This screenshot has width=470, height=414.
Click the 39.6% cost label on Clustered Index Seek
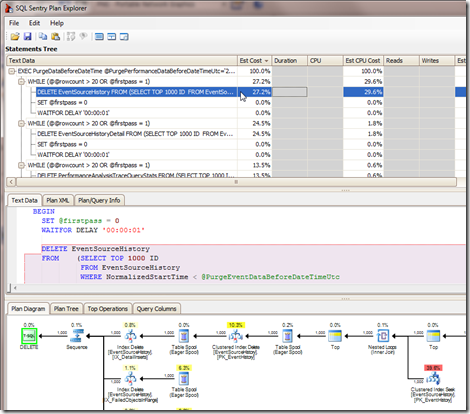pyautogui.click(x=433, y=368)
